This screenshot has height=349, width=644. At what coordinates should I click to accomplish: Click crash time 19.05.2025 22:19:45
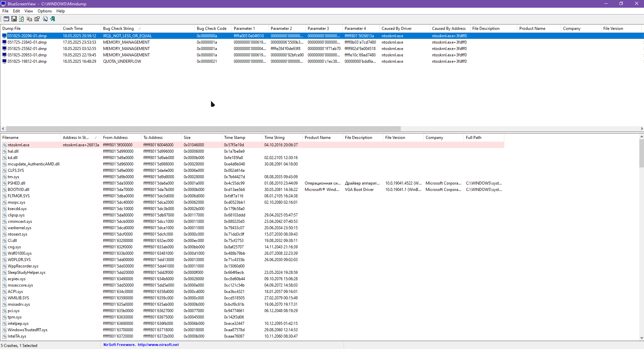click(79, 55)
